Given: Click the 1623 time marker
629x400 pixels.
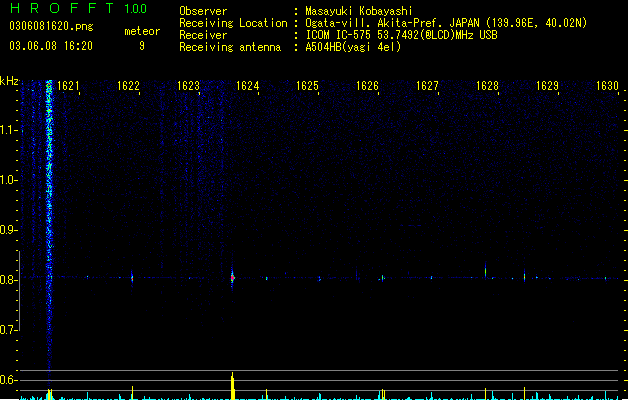Looking at the screenshot, I should tap(188, 86).
